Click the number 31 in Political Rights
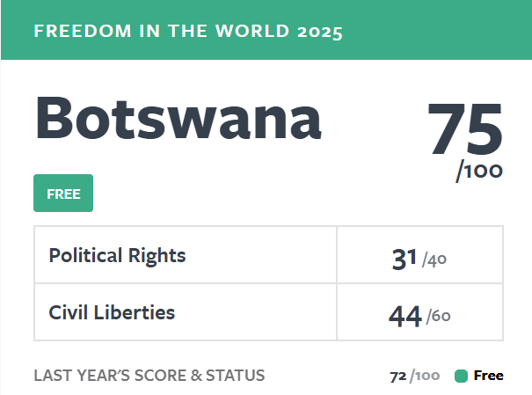532x395 pixels. 404,258
